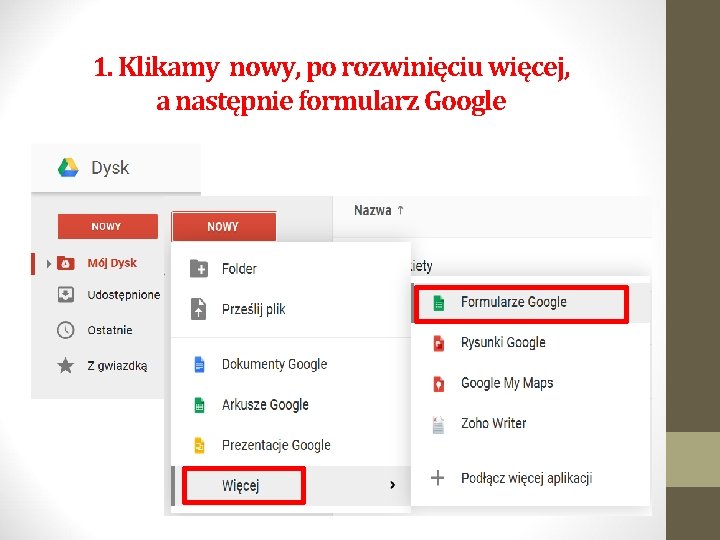Open Ostatnie in the sidebar
This screenshot has width=720, height=540.
(x=110, y=330)
